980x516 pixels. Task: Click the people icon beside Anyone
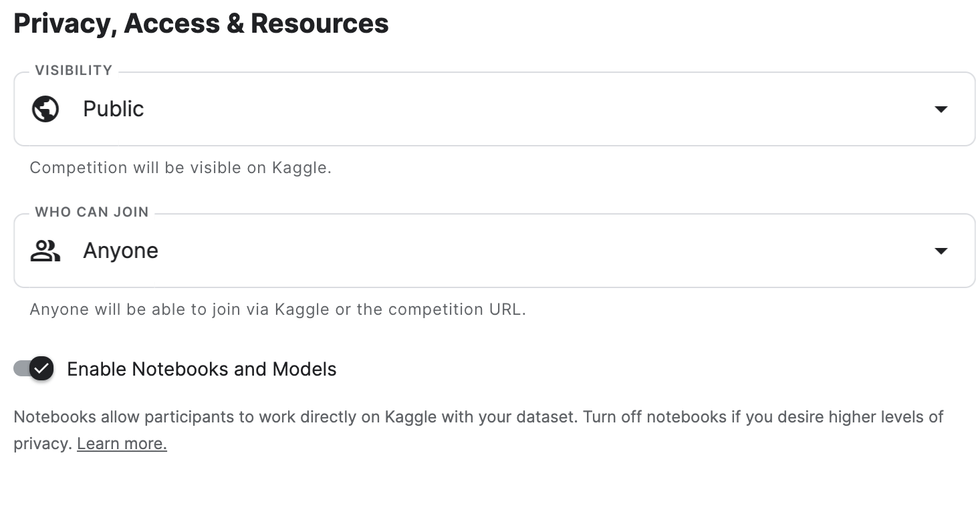(45, 251)
